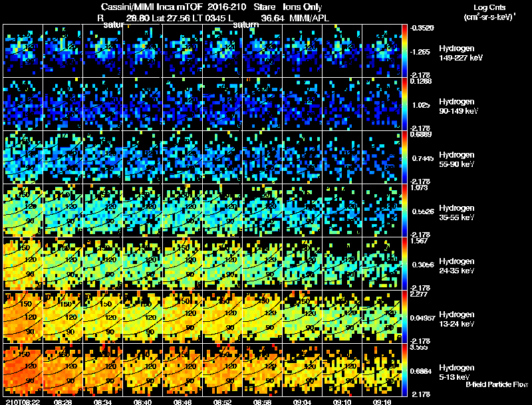Image resolution: width=532 pixels, height=405 pixels.
Task: Select the 'Lat 27.56' value in header
Action: pos(172,19)
